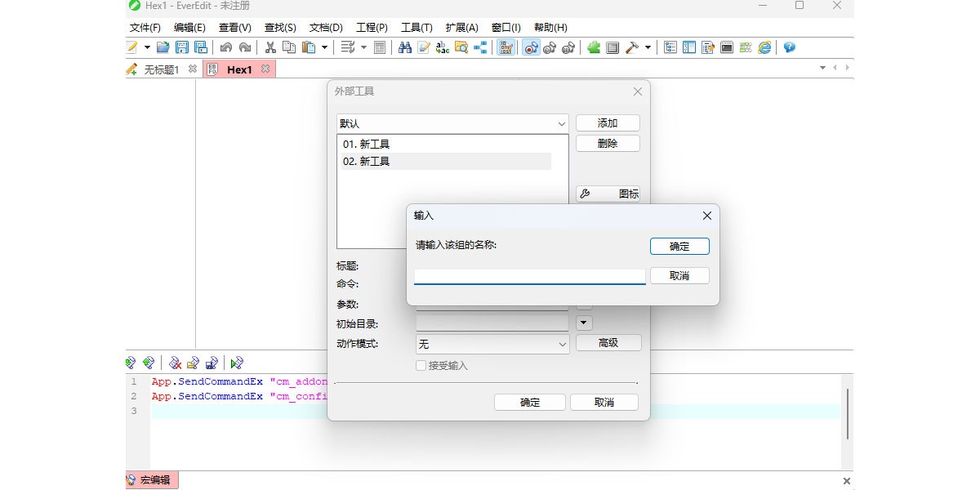Viewport: 980px width, 490px height.
Task: Click the group name input field
Action: click(529, 276)
